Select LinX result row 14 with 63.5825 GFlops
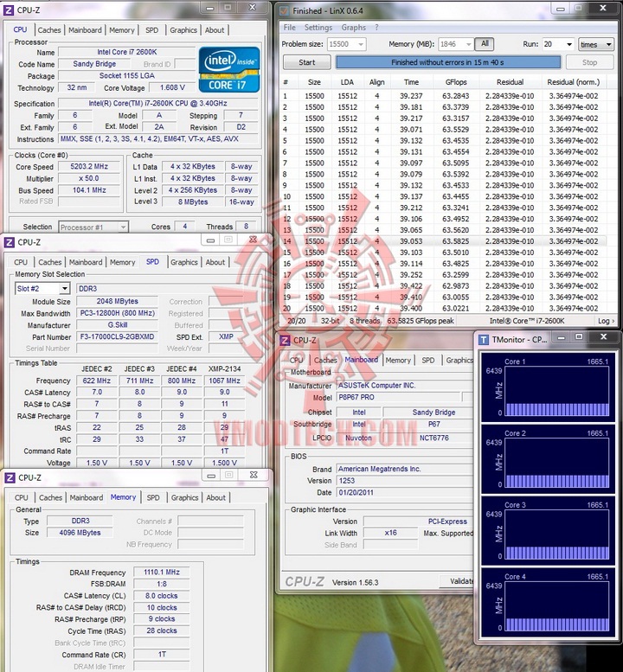 coord(444,241)
